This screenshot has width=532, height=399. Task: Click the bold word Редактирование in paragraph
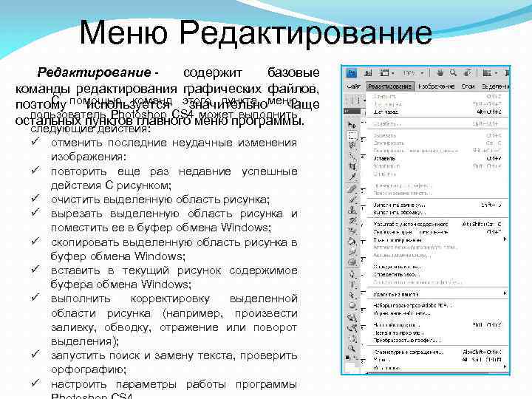[x=94, y=72]
